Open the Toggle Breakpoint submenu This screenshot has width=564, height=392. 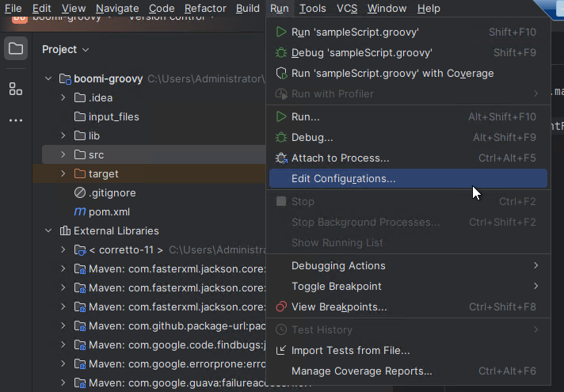pos(408,286)
